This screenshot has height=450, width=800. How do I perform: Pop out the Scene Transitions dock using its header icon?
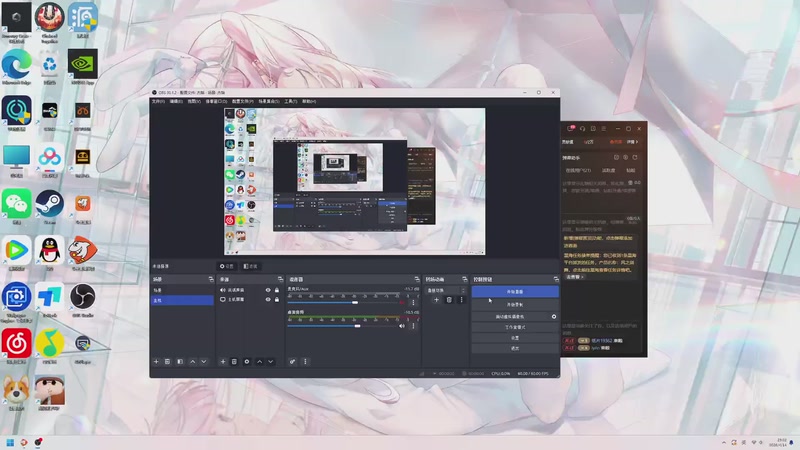coord(464,280)
